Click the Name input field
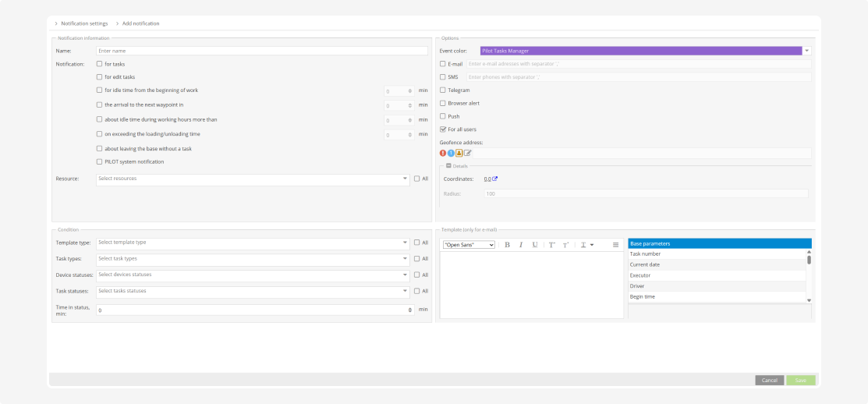The height and width of the screenshot is (404, 868). (261, 51)
